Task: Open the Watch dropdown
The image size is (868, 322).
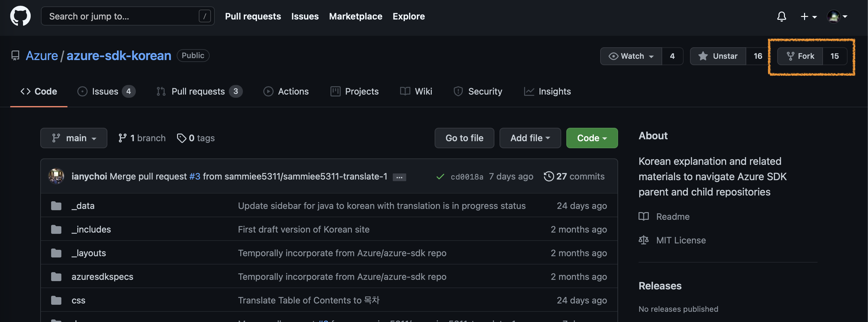Action: coord(631,56)
